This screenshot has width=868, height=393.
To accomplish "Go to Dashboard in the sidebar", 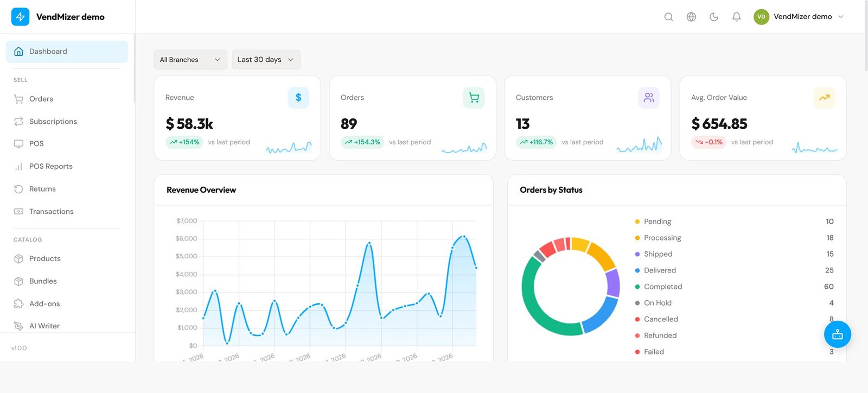I will point(67,52).
